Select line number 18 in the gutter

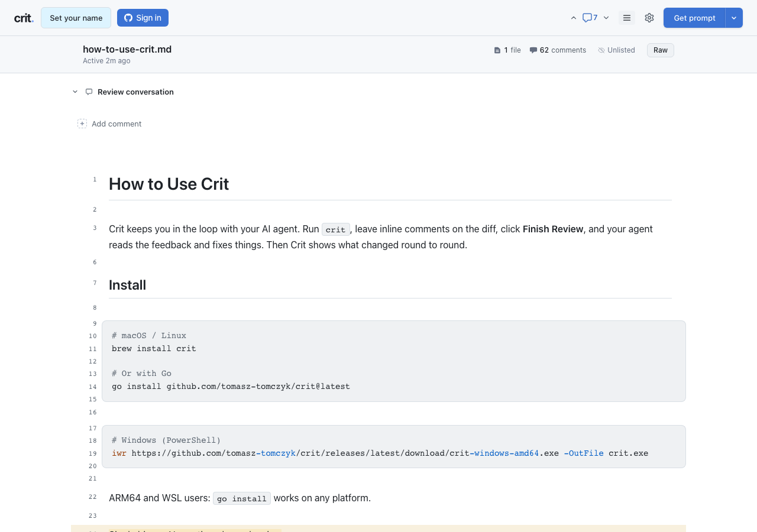[93, 440]
